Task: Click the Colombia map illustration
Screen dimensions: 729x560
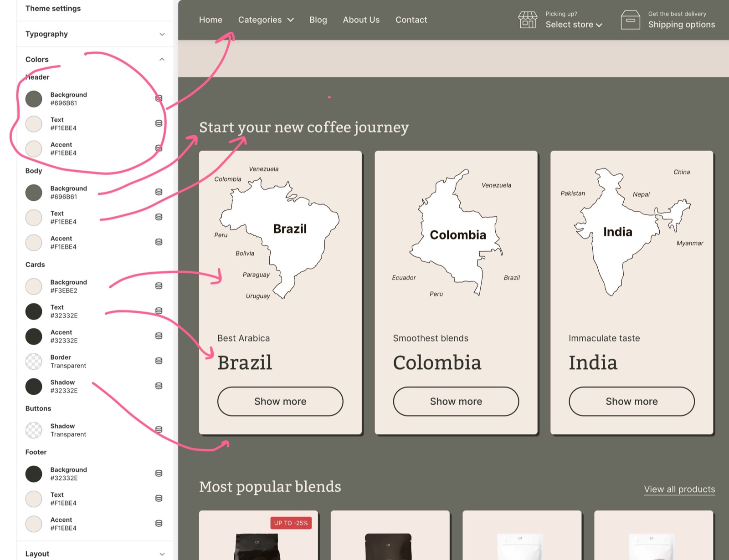Action: [x=456, y=232]
